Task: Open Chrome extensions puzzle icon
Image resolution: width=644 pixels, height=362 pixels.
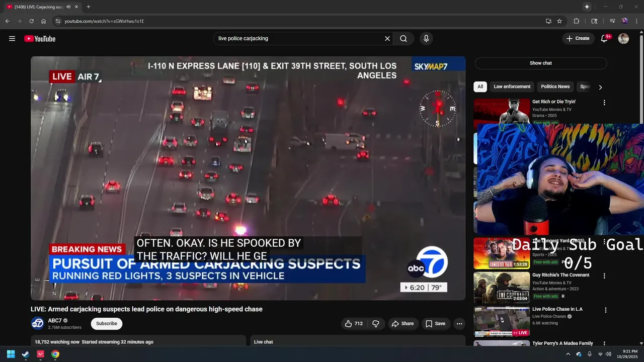Action: [x=577, y=21]
